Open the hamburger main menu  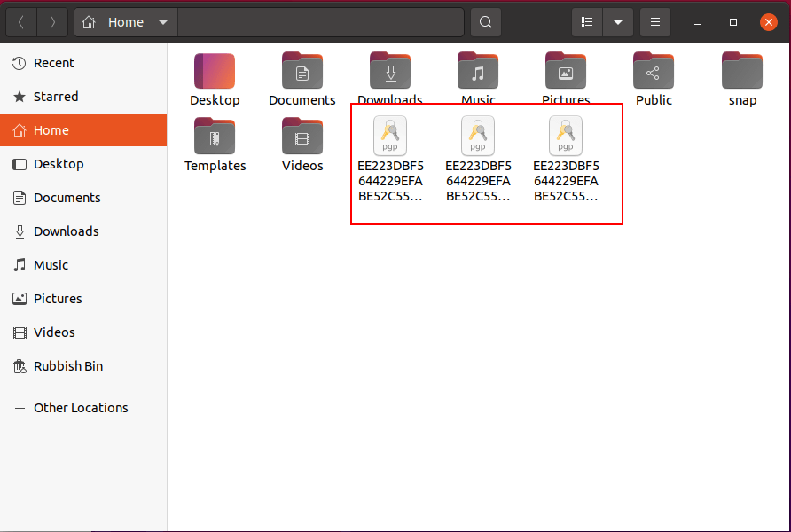655,22
